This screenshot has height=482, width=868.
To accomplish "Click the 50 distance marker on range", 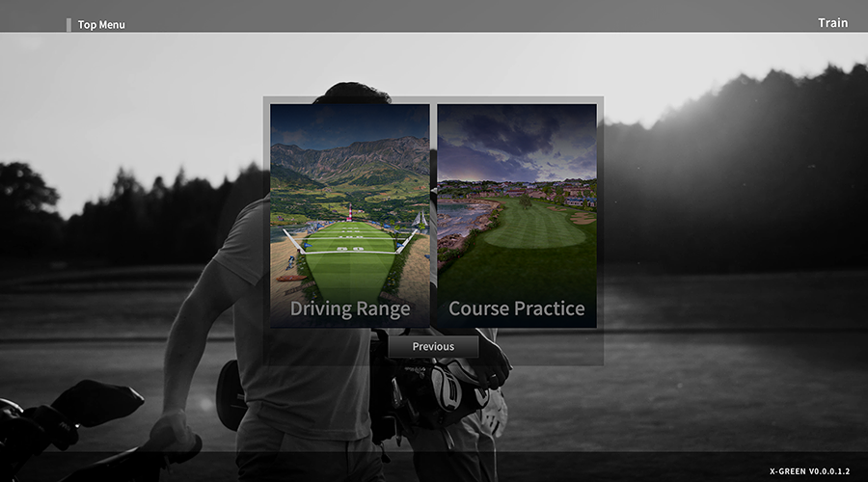I will pos(350,249).
